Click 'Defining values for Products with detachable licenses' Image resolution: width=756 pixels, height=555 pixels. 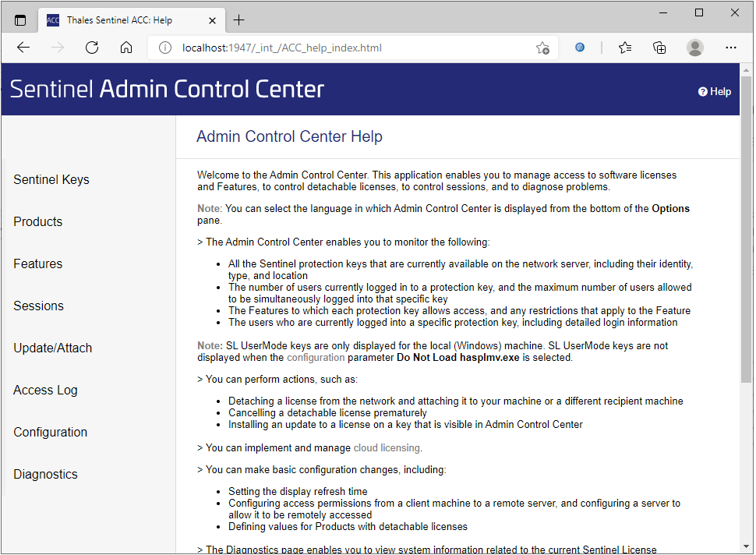348,527
